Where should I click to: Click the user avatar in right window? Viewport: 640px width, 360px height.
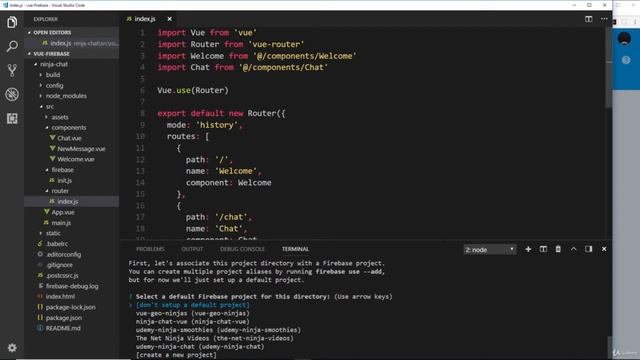pos(624,39)
